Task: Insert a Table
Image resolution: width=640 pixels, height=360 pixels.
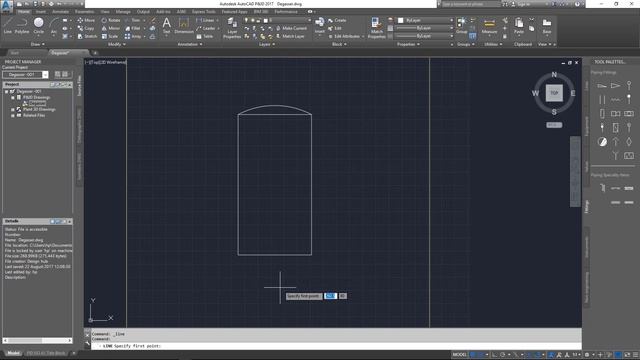Action: pos(205,36)
